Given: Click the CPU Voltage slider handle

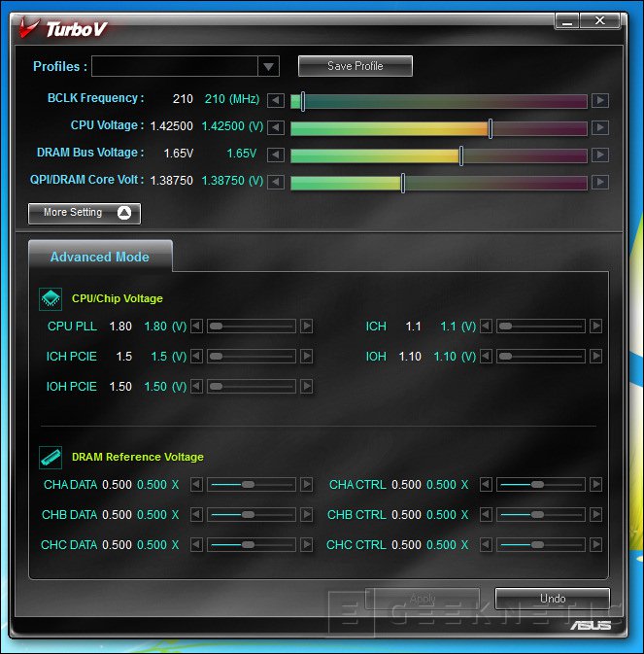Looking at the screenshot, I should 491,128.
